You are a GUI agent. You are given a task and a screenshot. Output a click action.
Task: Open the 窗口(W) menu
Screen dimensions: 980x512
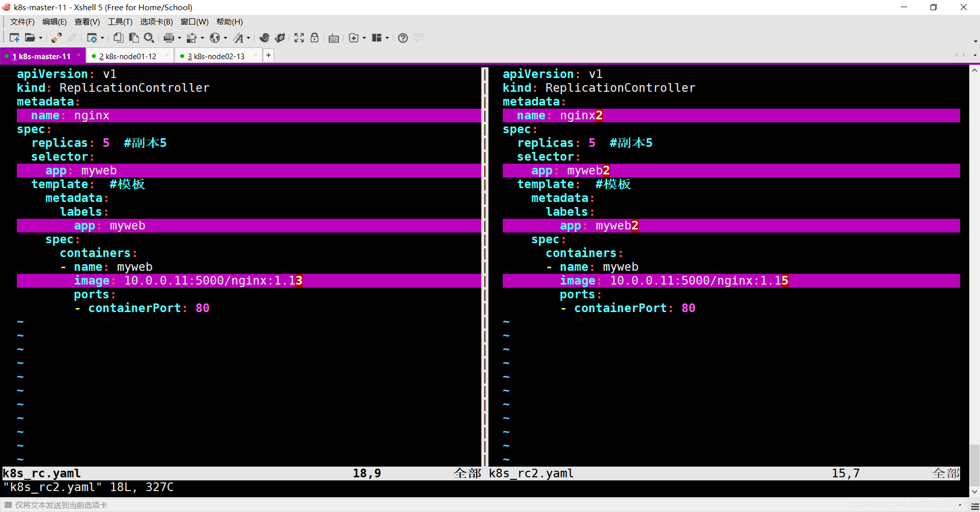[194, 22]
